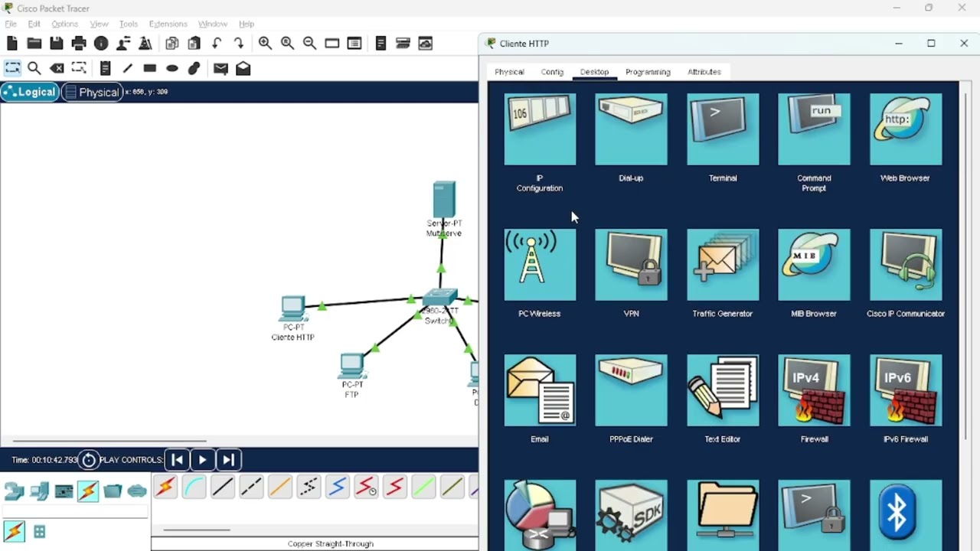Open the Options menu
This screenshot has width=980, height=551.
pyautogui.click(x=65, y=24)
